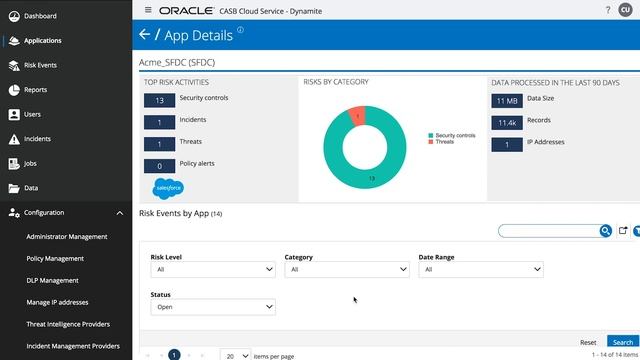Viewport: 640px width, 360px height.
Task: Open Policy Management submenu item
Action: [x=55, y=259]
